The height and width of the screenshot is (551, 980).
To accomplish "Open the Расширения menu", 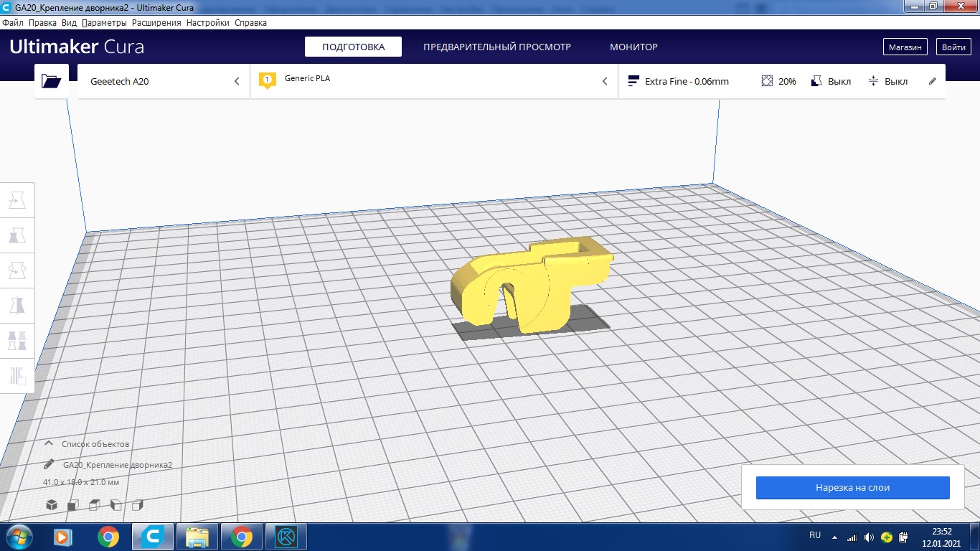I will coord(156,22).
